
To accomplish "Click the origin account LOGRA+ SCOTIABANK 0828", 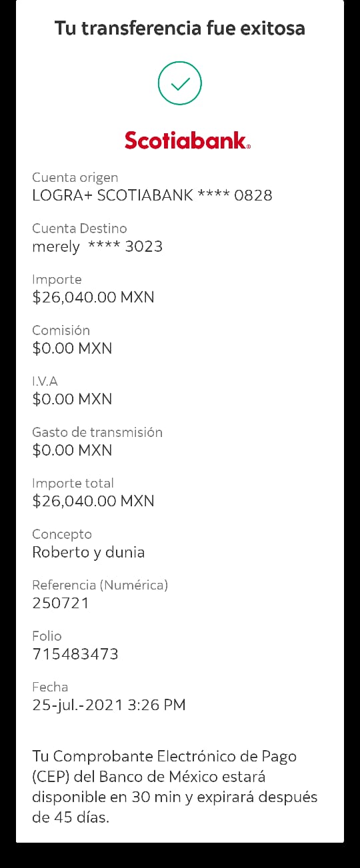I will pyautogui.click(x=152, y=195).
